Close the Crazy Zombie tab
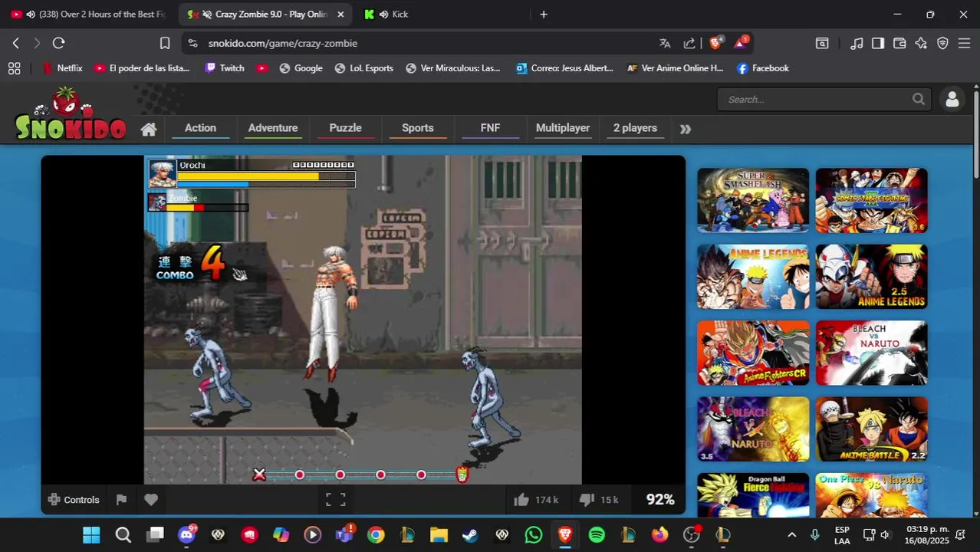This screenshot has width=980, height=552. 340,15
